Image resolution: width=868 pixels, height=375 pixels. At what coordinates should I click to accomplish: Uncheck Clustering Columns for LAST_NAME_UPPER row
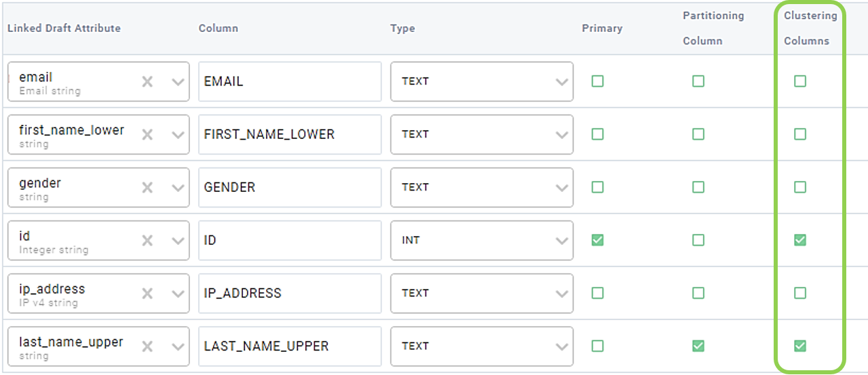(800, 346)
